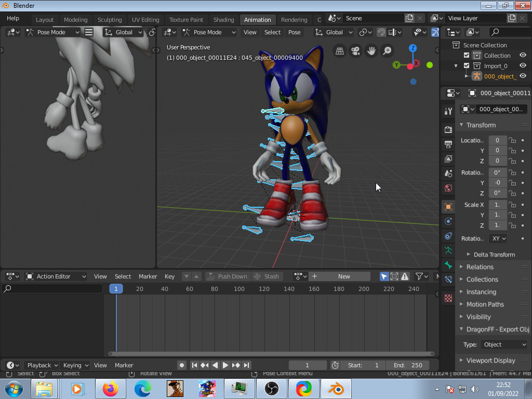Enable the Collection checkbox in the Outliner
Image resolution: width=532 pixels, height=399 pixels.
466,55
